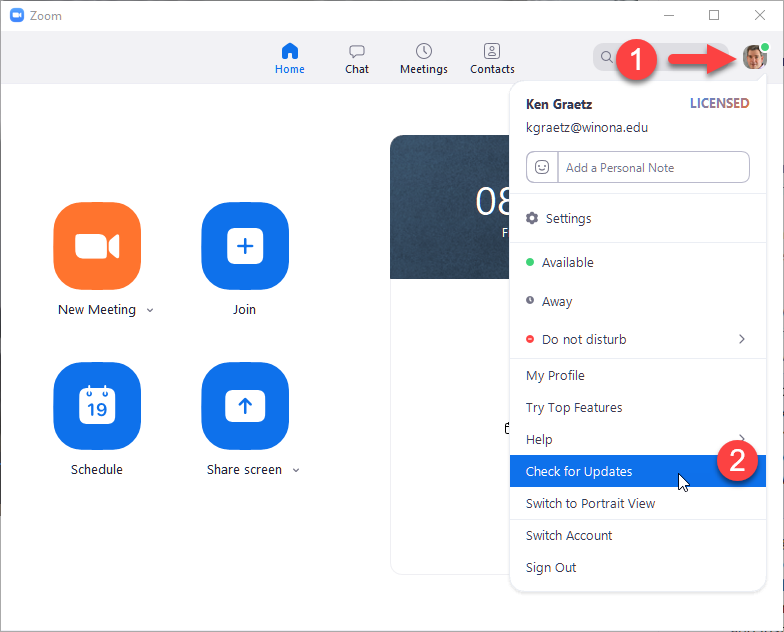Click the blue Join plus icon

coord(245,246)
